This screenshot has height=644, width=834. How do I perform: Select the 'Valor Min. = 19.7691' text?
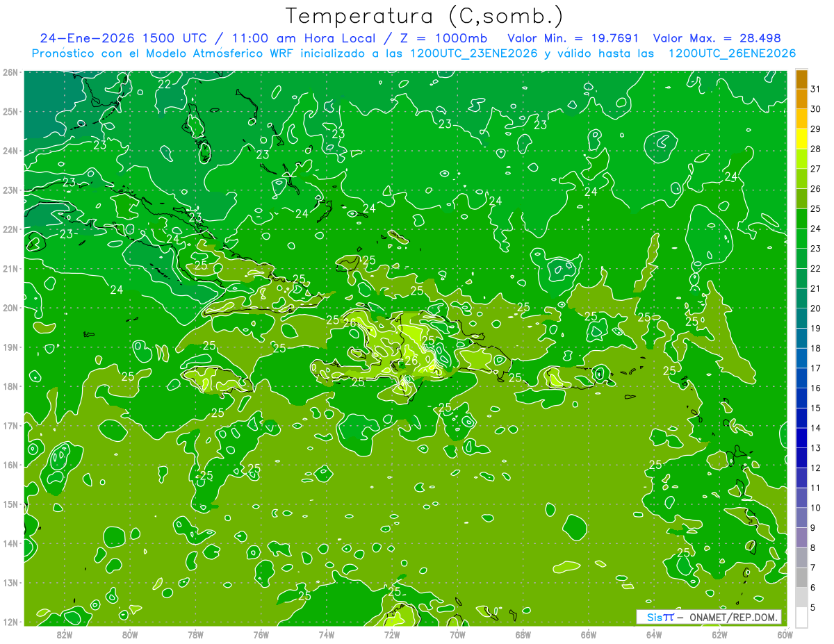point(573,38)
